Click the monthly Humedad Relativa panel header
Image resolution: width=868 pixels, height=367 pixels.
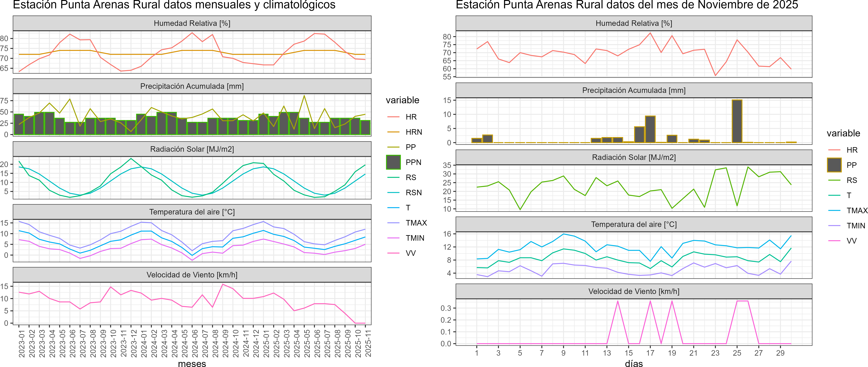[192, 23]
